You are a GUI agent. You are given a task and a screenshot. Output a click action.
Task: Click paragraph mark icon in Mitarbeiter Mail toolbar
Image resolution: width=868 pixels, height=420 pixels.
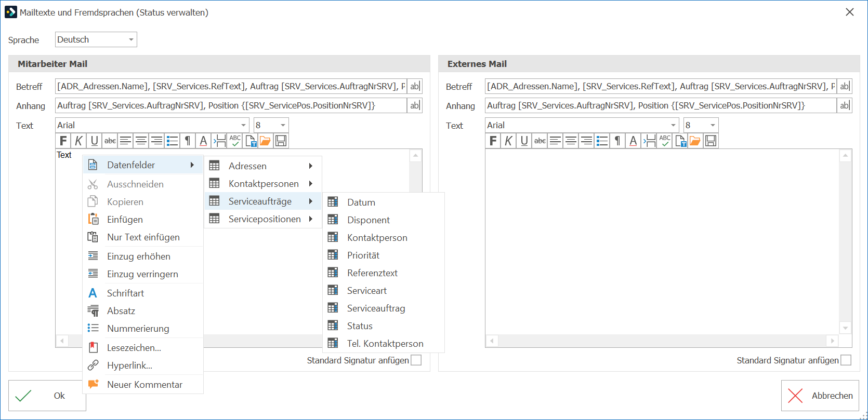[188, 141]
